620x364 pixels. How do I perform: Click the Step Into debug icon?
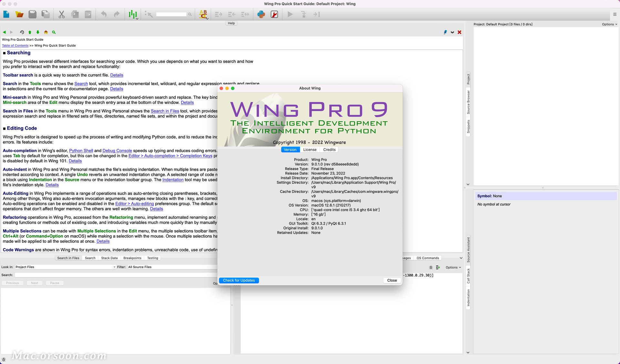point(304,14)
